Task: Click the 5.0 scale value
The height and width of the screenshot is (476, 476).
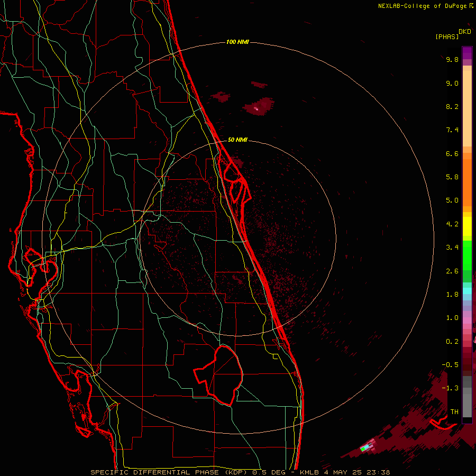Action: [x=452, y=200]
